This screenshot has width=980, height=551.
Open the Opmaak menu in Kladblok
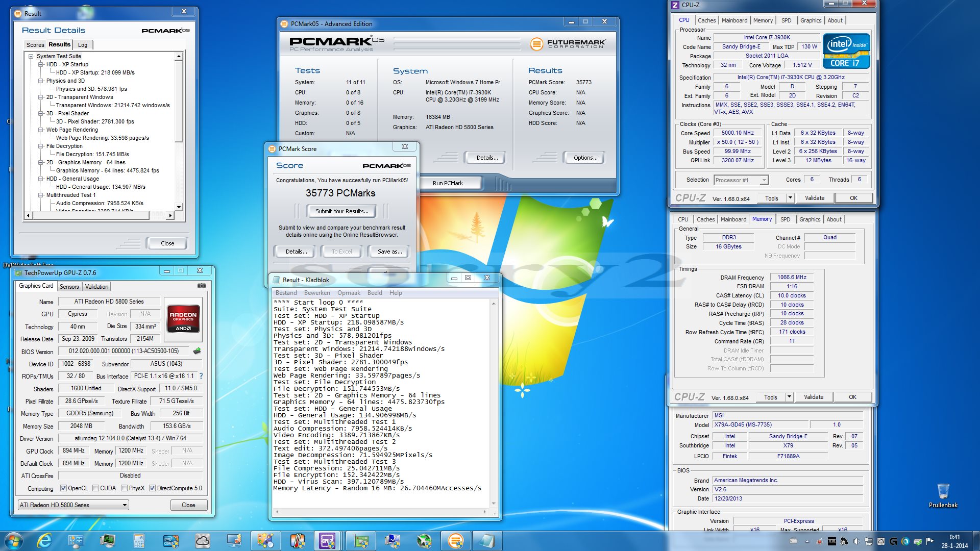(349, 293)
